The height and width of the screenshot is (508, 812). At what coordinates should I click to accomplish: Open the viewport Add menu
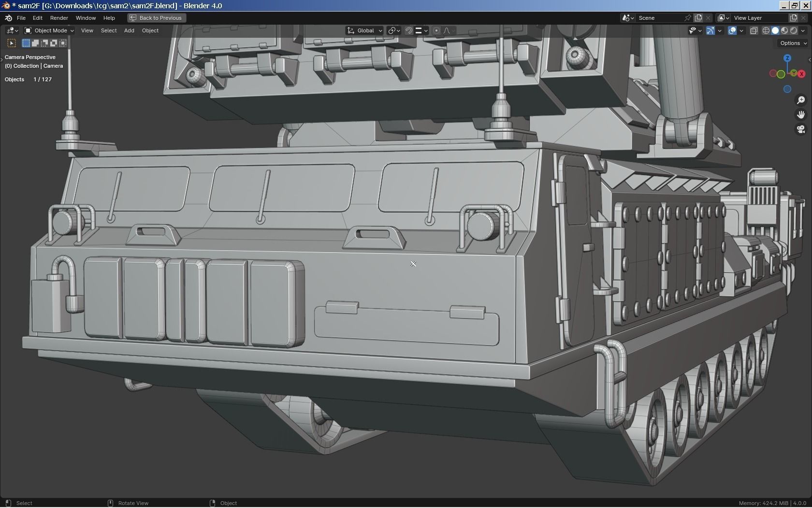tap(129, 30)
